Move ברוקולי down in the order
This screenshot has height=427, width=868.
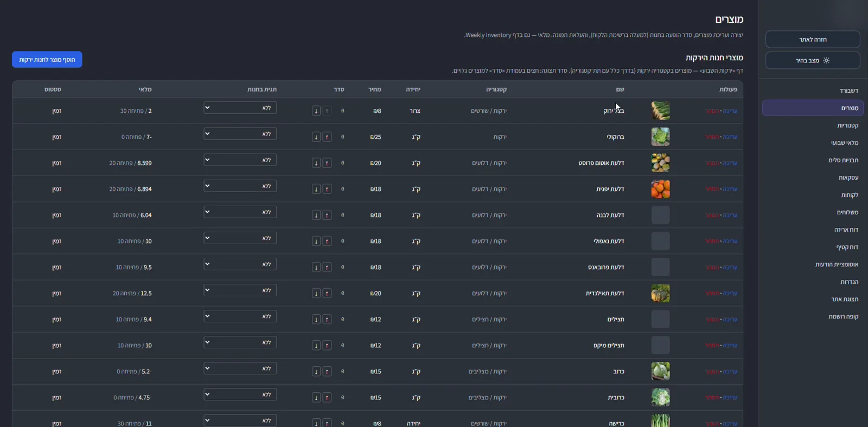[x=316, y=137]
